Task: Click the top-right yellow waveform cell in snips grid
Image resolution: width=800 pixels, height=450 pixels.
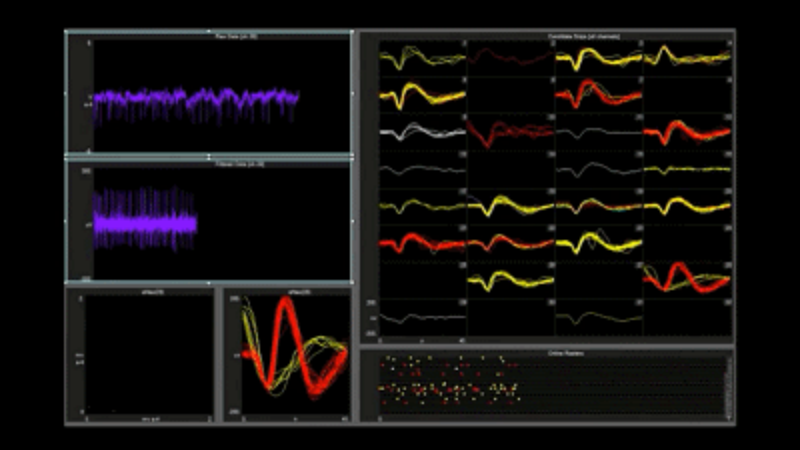Action: point(686,58)
